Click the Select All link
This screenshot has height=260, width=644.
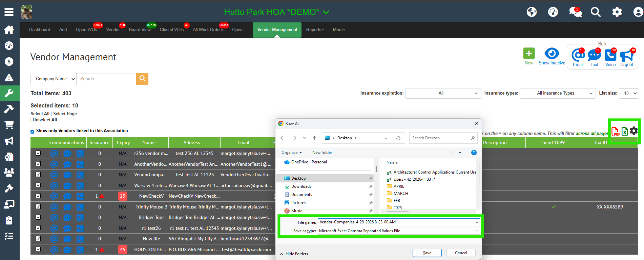(x=40, y=114)
